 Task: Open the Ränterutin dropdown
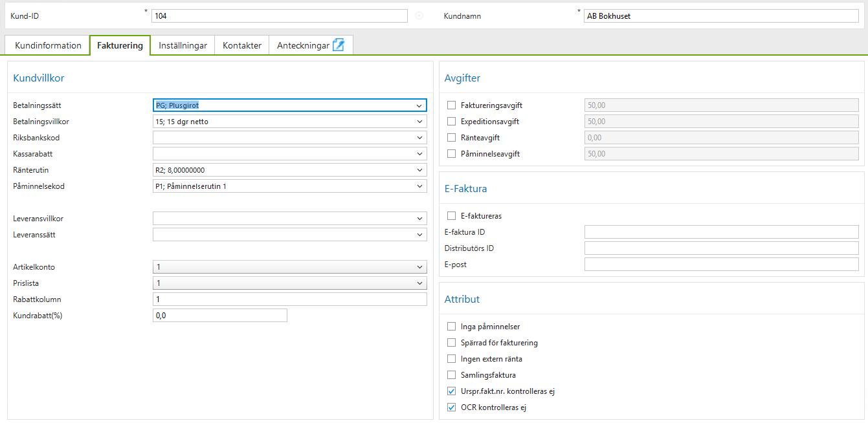420,169
